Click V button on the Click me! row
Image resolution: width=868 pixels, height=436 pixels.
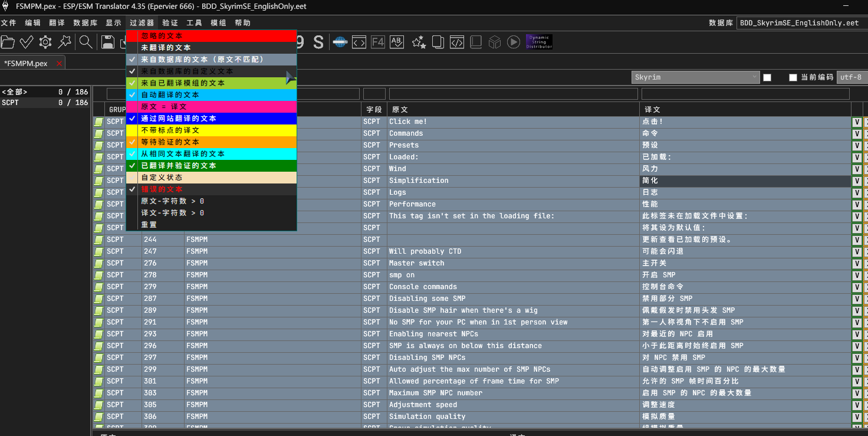pos(857,122)
